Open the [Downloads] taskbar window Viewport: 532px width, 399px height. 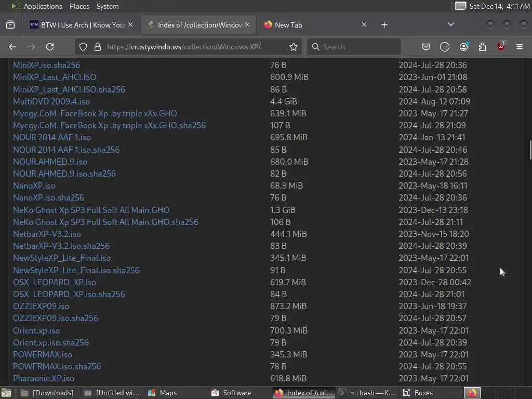[47, 393]
